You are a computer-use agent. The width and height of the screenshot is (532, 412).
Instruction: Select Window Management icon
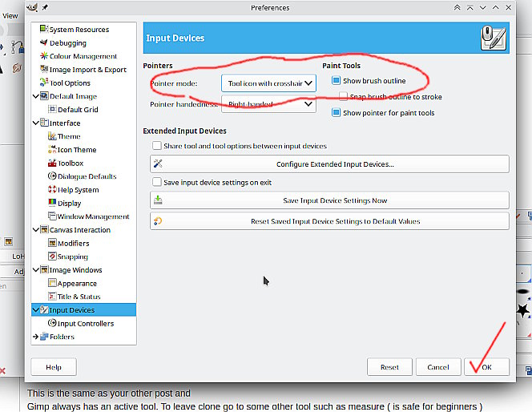pyautogui.click(x=52, y=216)
